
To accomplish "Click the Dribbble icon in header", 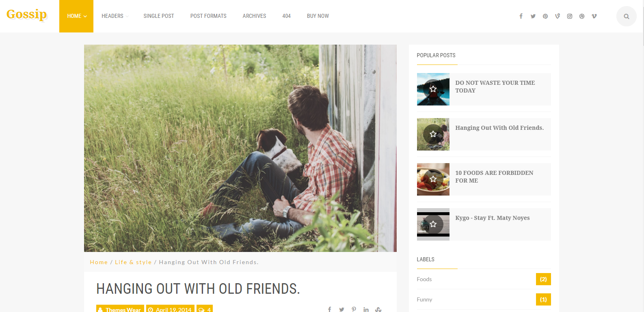I will (x=582, y=16).
